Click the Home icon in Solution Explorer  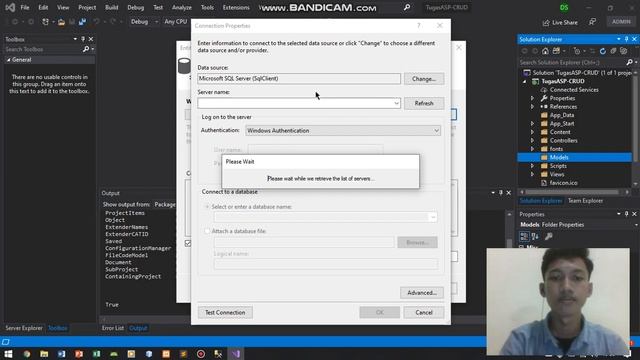[x=545, y=51]
